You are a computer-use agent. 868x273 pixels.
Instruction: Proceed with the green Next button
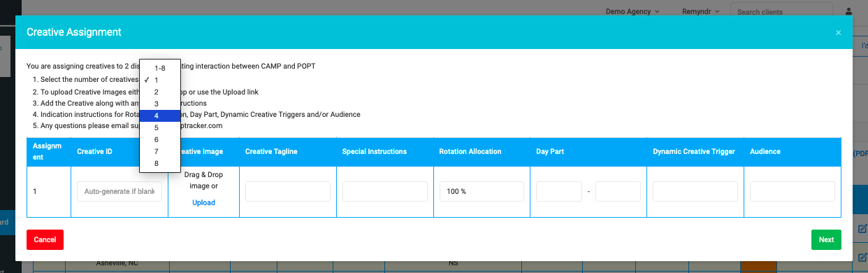tap(826, 239)
